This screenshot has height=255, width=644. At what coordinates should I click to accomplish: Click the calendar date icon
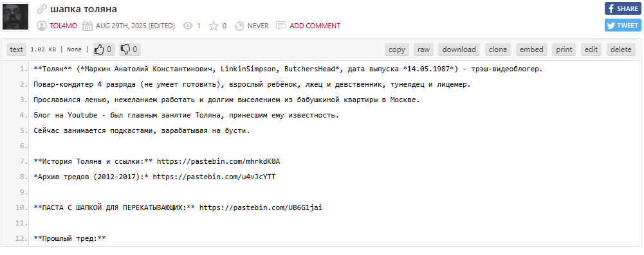87,26
